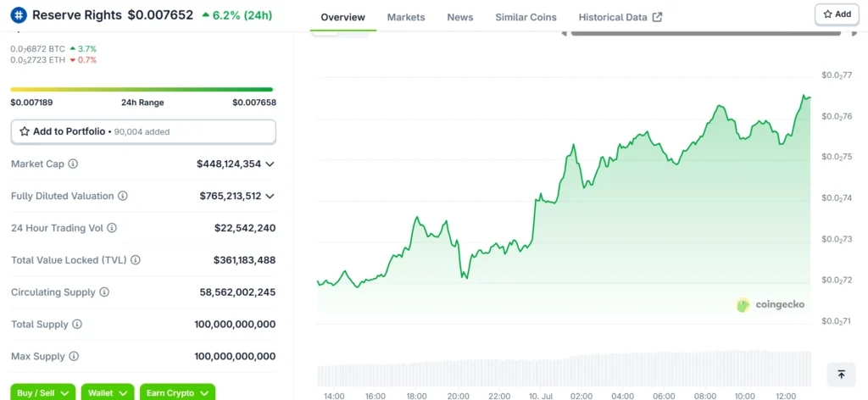Click the Add button with star
This screenshot has height=400, width=868.
837,14
